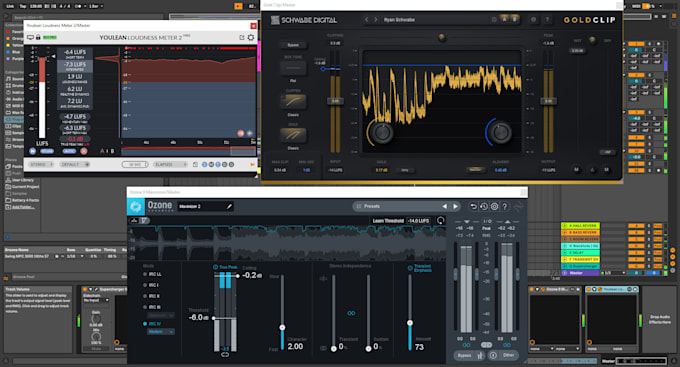This screenshot has height=367, width=680.
Task: Click the -14.0 LUFS target field
Action: tap(418, 221)
